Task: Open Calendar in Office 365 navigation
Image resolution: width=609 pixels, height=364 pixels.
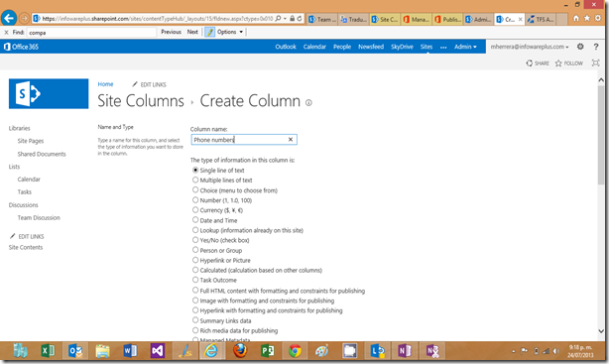Action: click(314, 47)
